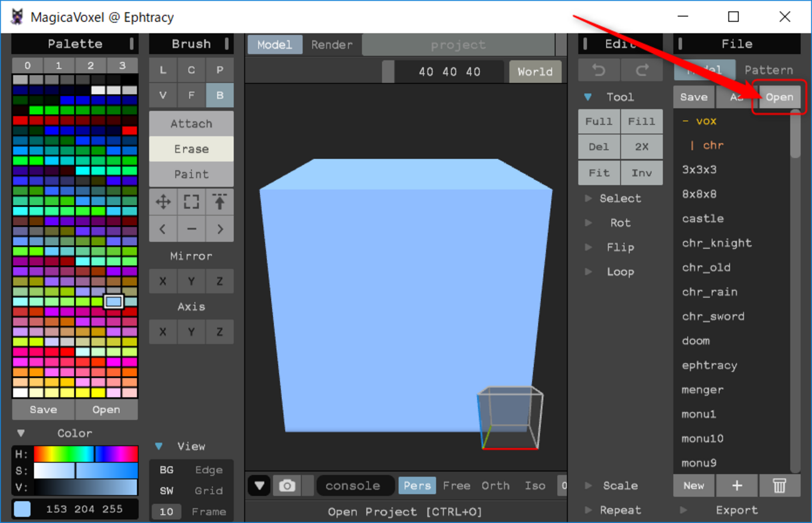
Task: Expand the Select section
Action: click(588, 198)
